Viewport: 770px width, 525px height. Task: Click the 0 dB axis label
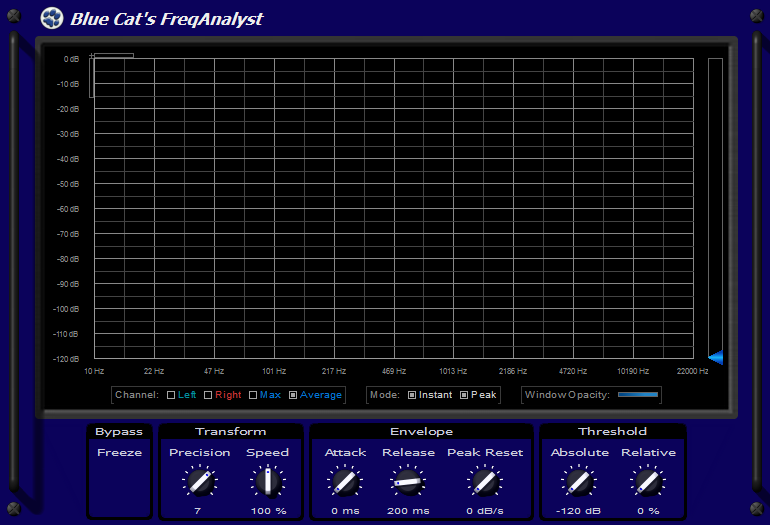click(71, 59)
